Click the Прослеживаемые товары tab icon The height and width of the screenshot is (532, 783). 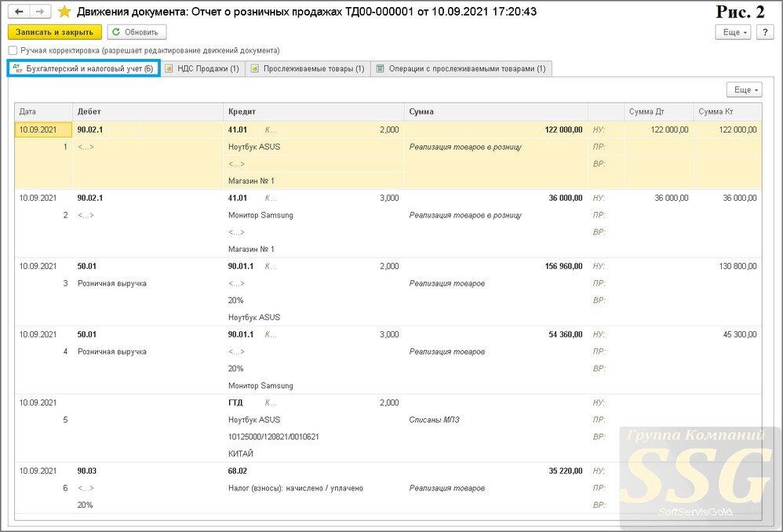pyautogui.click(x=255, y=68)
